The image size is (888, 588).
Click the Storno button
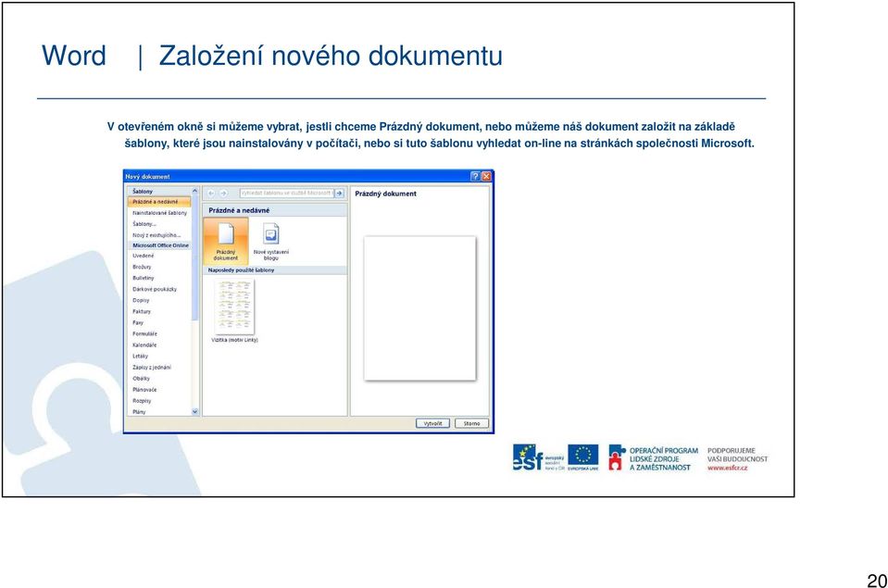[471, 423]
